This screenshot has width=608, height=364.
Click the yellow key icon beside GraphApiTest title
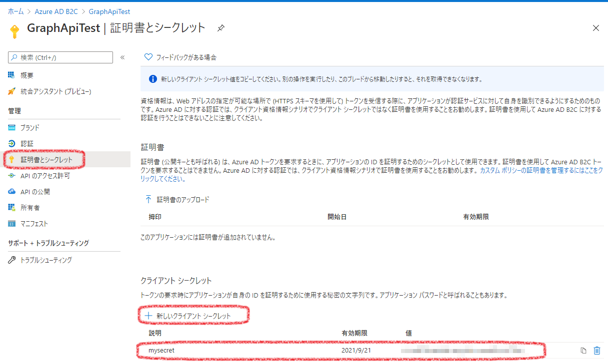point(15,30)
